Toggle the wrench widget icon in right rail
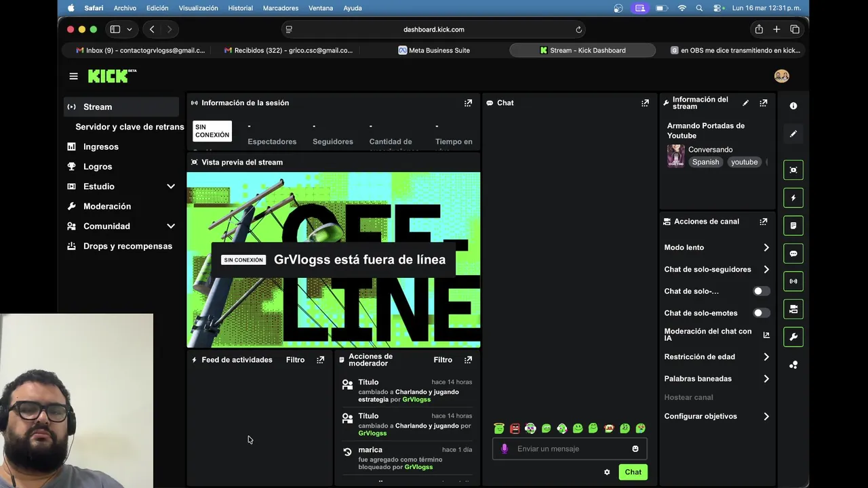 point(793,337)
